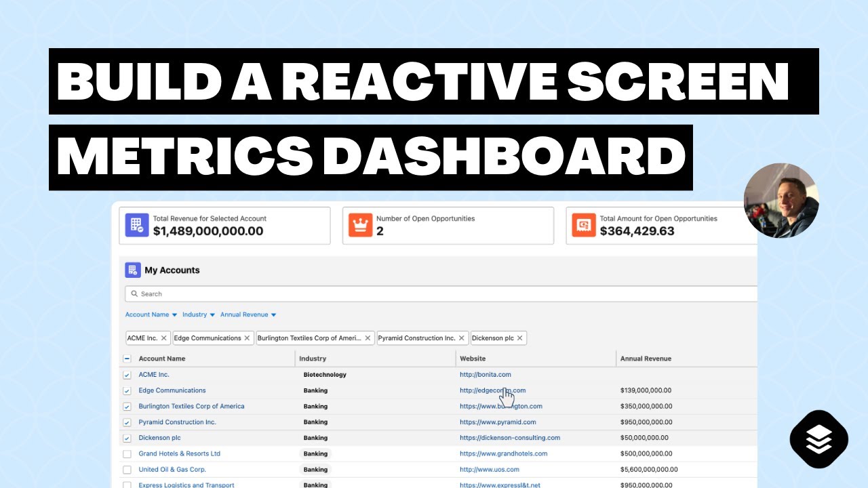The width and height of the screenshot is (868, 488).
Task: Click the $50,000,000.00 revenue cell
Action: [x=644, y=438]
